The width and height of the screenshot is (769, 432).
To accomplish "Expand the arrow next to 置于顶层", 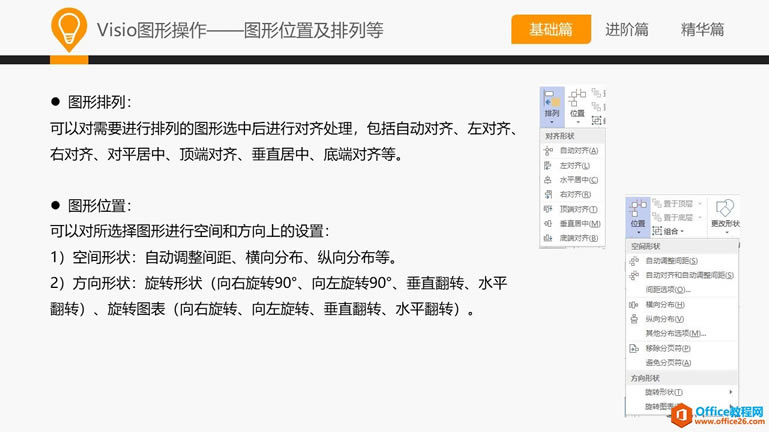I will click(700, 203).
